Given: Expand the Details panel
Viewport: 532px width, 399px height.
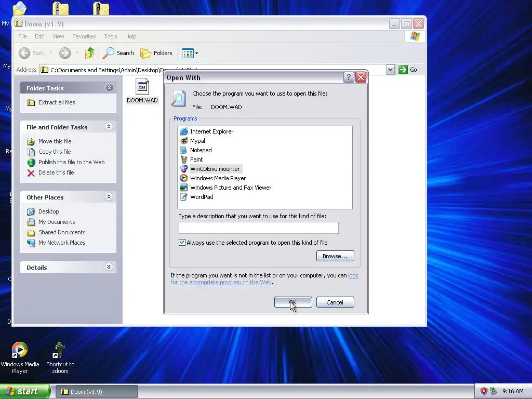Looking at the screenshot, I should coord(109,267).
